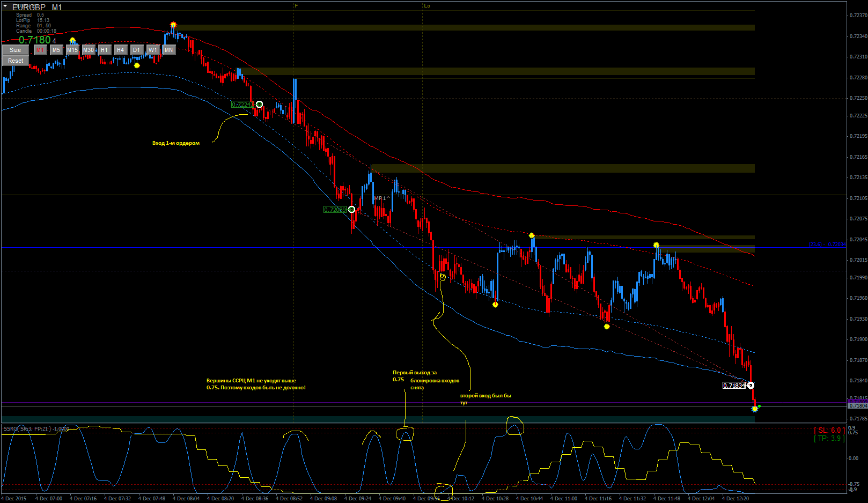Select the circle marker next to 0.72247 label
Screen dimensions: 868x503
click(x=259, y=104)
